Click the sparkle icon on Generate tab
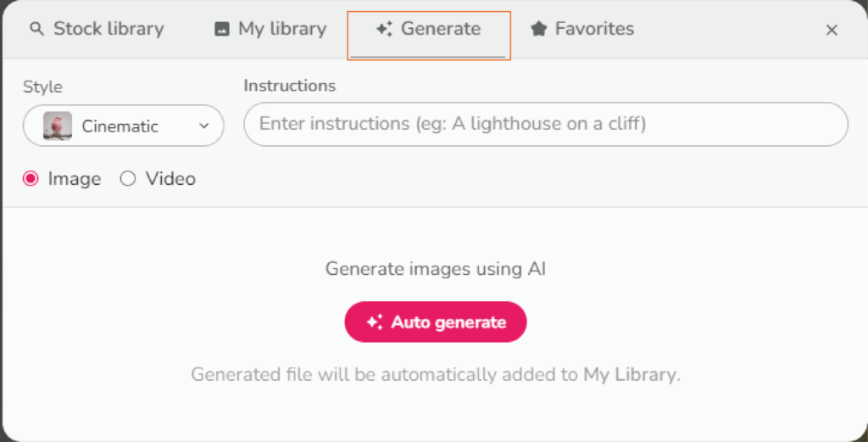Viewport: 868px width, 442px height. (x=384, y=30)
